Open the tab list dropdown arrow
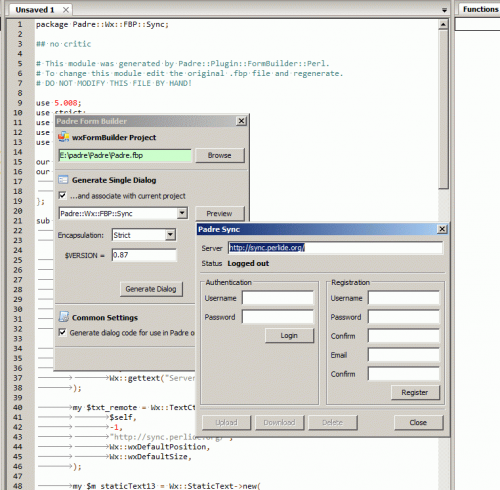 coord(444,10)
